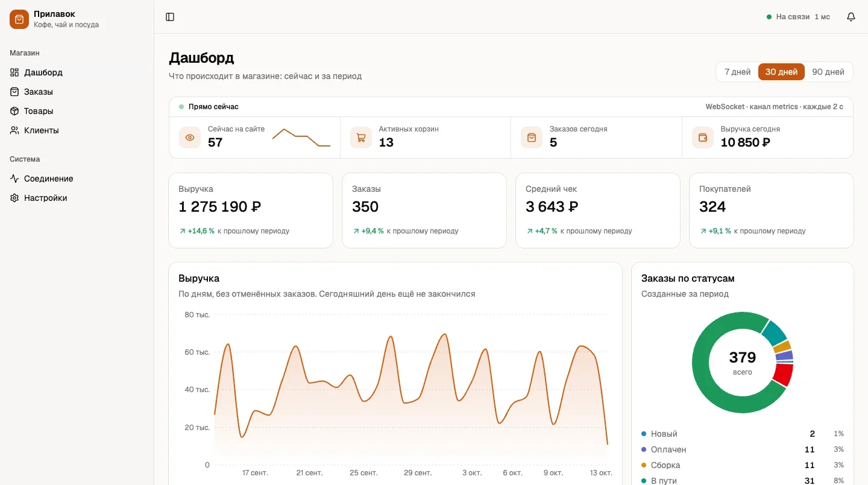Click the Средний чек 3 643 ₽ value

point(552,207)
